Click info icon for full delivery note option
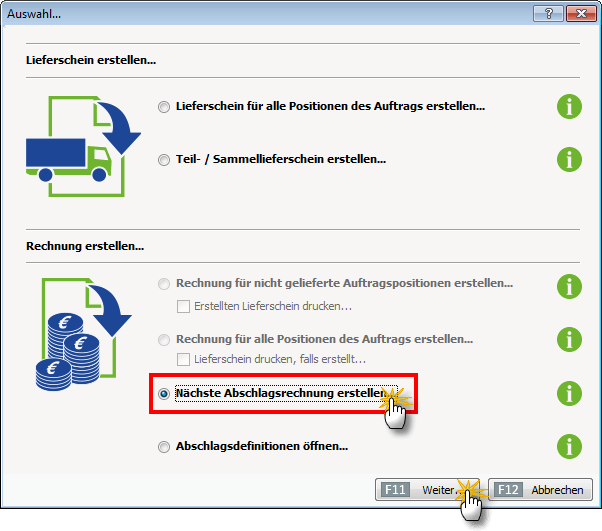The height and width of the screenshot is (531, 602). 569,107
